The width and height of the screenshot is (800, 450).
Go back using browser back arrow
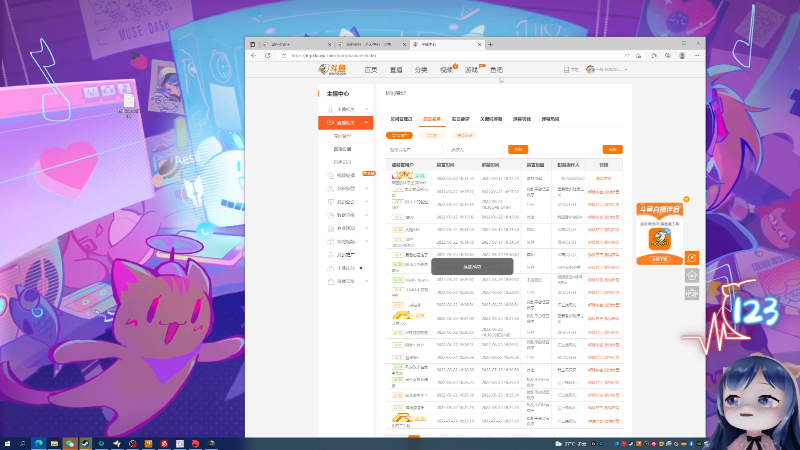pyautogui.click(x=254, y=56)
